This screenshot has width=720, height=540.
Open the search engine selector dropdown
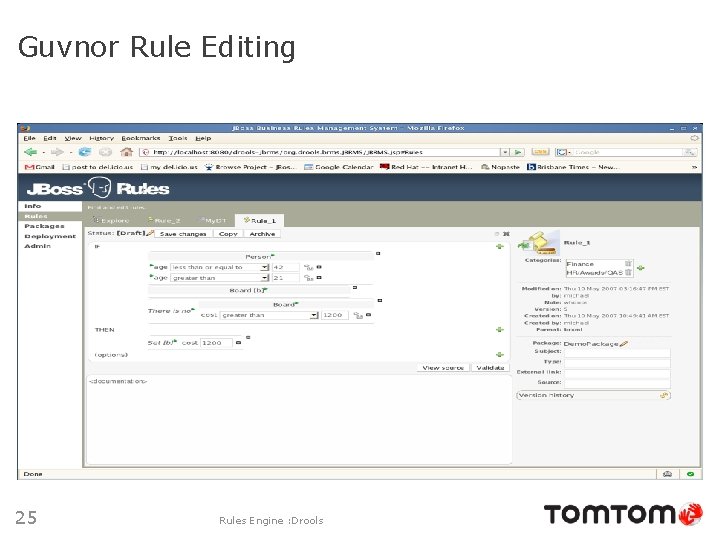(563, 152)
